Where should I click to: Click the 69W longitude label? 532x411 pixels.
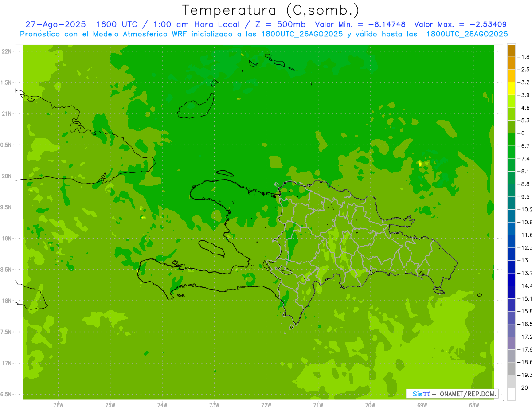click(x=422, y=405)
